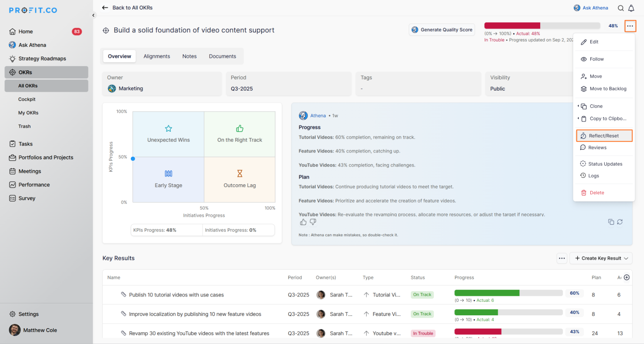This screenshot has height=344, width=644.
Task: Click the Generate Quality Score button
Action: pyautogui.click(x=442, y=30)
